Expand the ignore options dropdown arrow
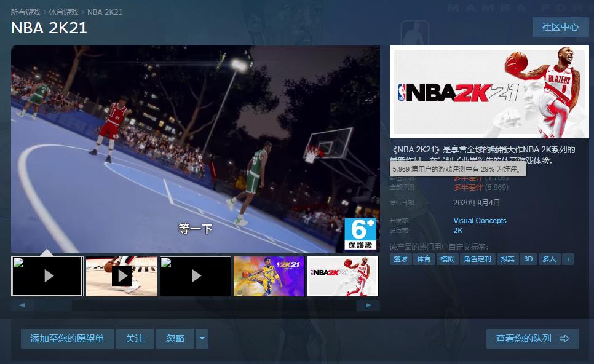This screenshot has height=364, width=594. [x=202, y=339]
